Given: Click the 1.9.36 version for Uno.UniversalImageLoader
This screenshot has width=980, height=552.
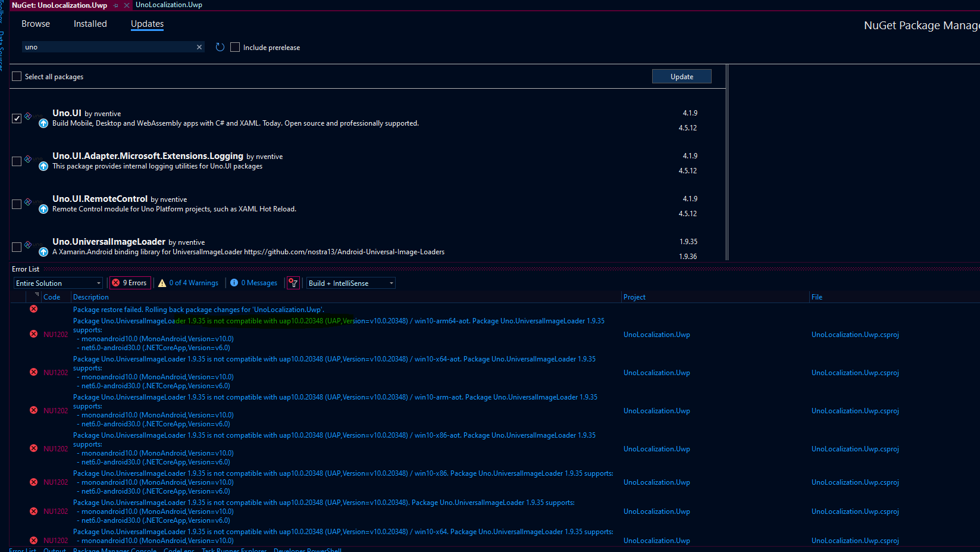Looking at the screenshot, I should 688,257.
